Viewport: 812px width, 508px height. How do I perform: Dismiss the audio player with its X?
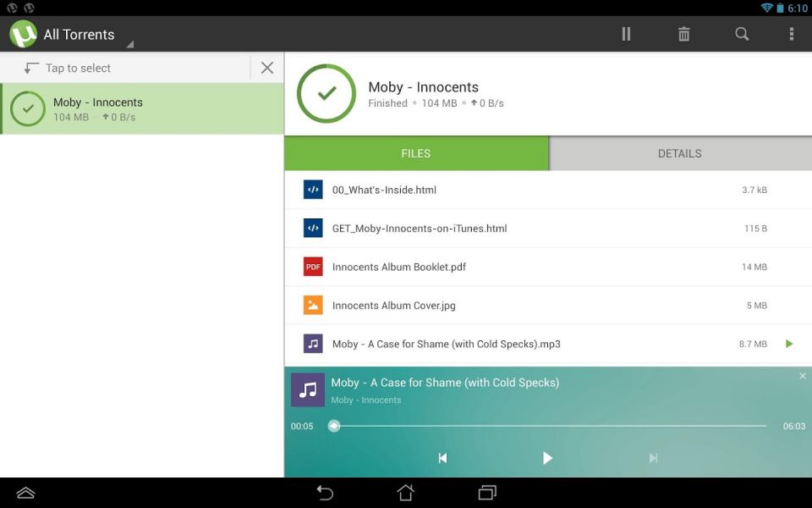pyautogui.click(x=802, y=376)
